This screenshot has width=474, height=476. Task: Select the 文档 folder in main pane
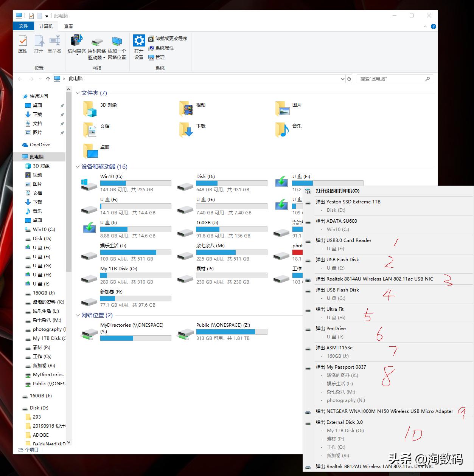96,130
